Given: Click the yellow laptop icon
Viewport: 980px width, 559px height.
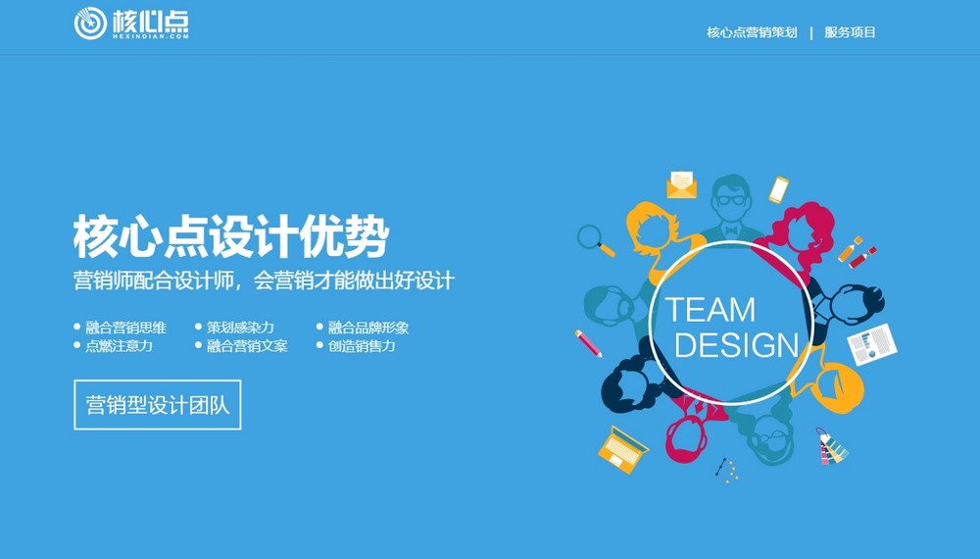Looking at the screenshot, I should pos(622,450).
